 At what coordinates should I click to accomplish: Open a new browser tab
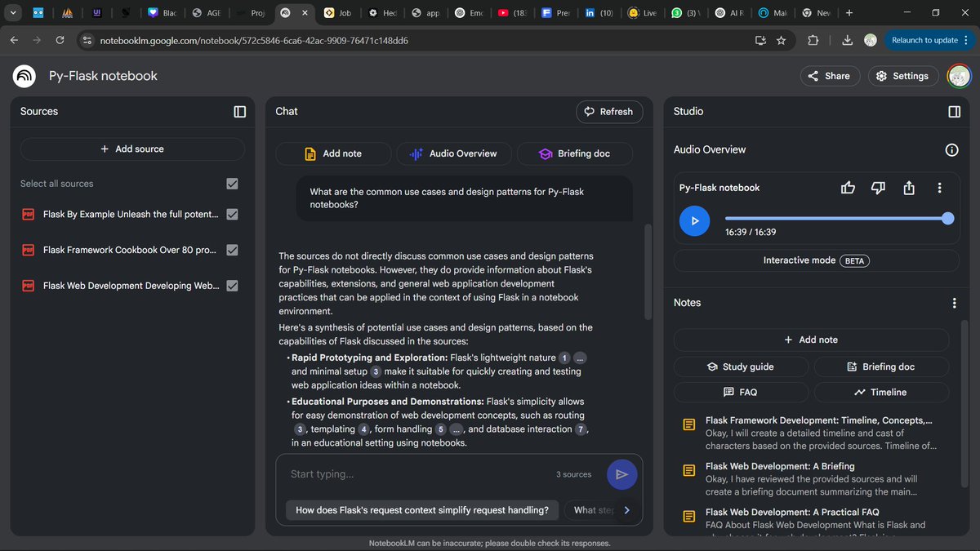(849, 13)
